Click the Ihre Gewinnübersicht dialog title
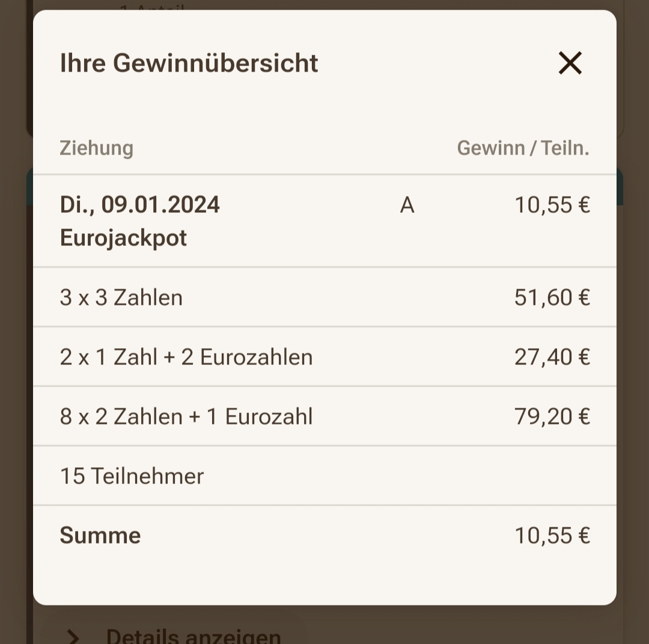649x644 pixels. 189,63
